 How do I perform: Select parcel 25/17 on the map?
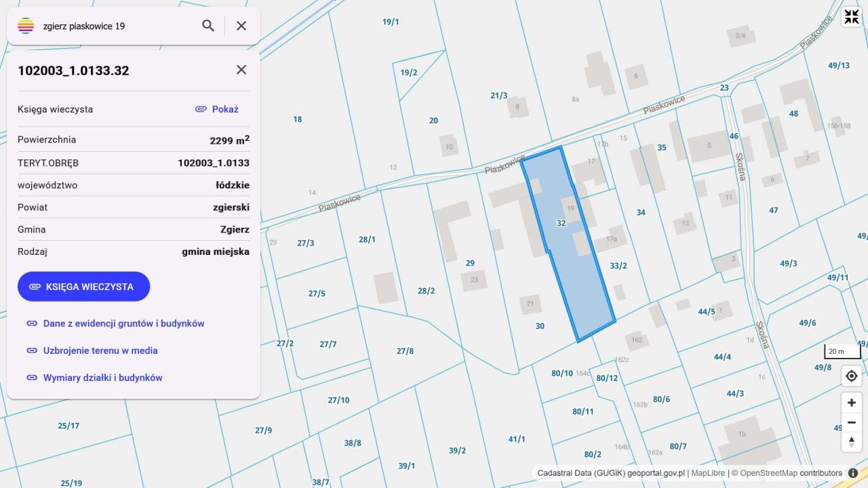point(68,426)
